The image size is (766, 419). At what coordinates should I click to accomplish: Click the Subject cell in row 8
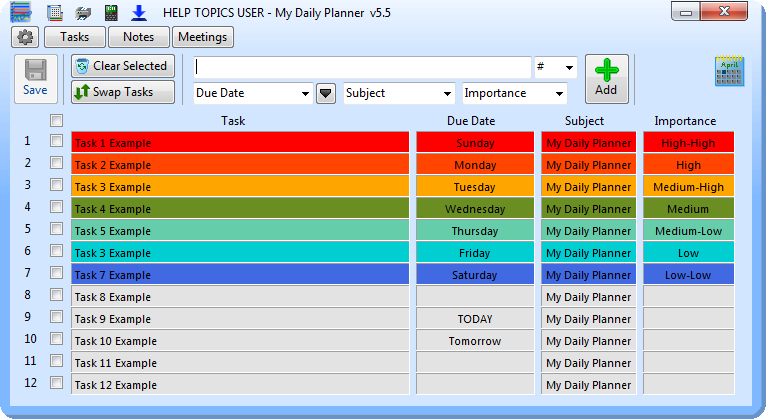[589, 296]
